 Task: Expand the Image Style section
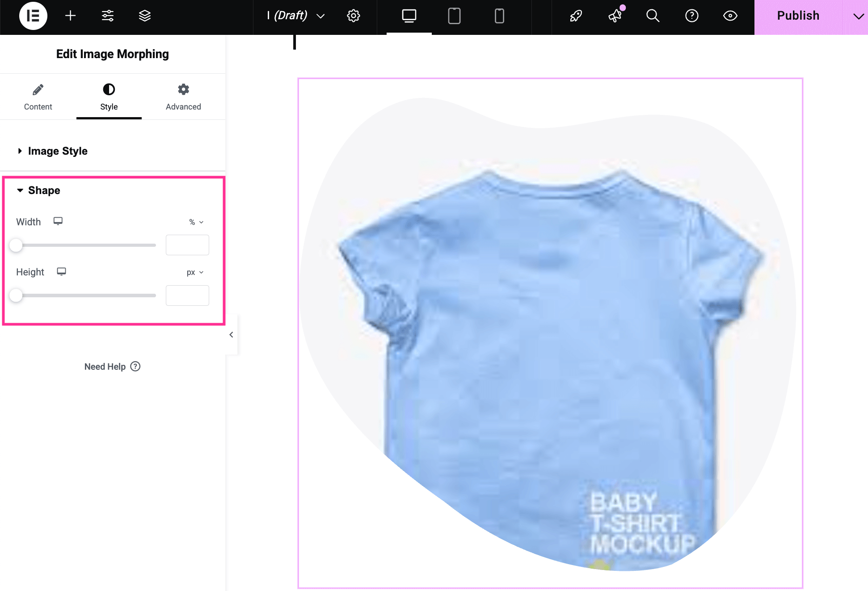pyautogui.click(x=58, y=151)
